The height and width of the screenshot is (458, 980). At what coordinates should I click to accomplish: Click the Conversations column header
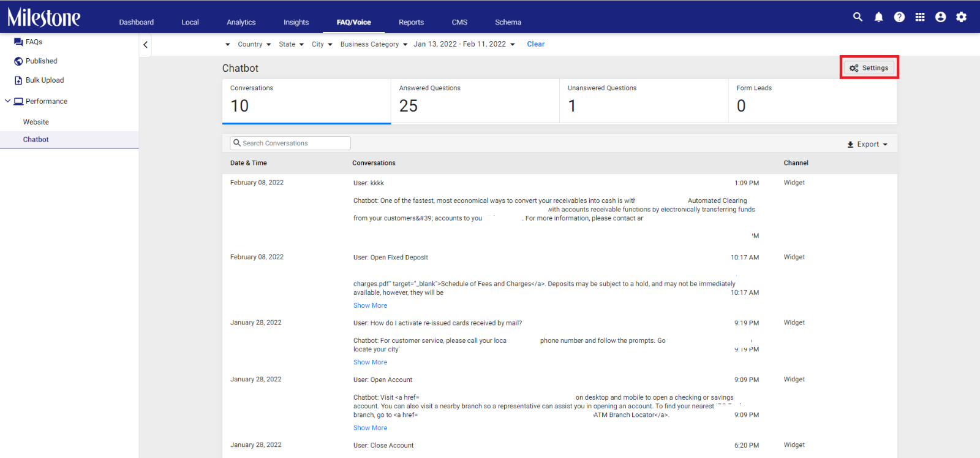pos(374,163)
